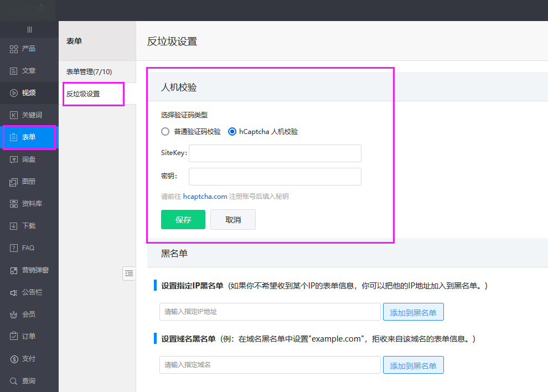Open 表单管理(7/10) menu item
Image resolution: width=548 pixels, height=392 pixels.
pos(89,71)
